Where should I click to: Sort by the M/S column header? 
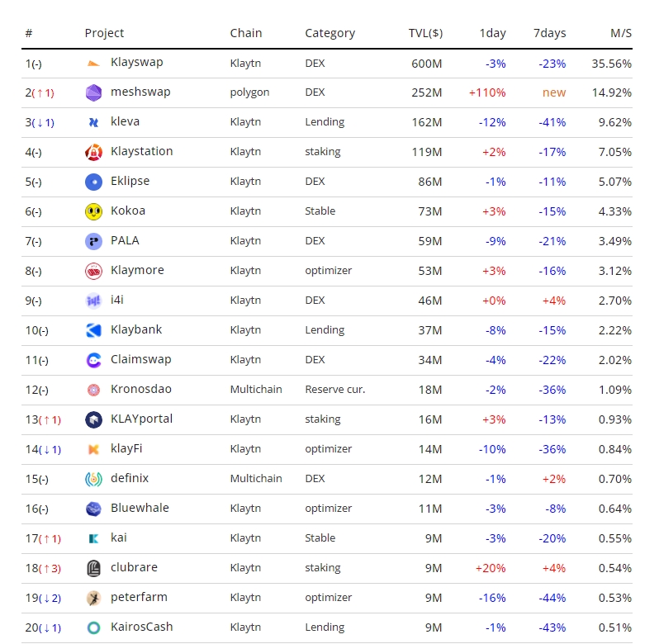point(620,33)
